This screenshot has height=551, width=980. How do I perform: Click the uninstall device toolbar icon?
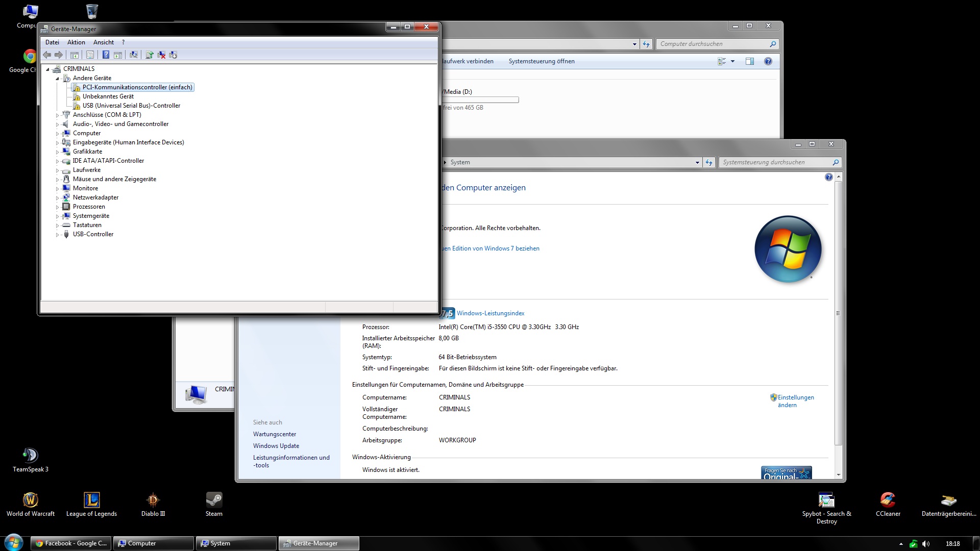coord(161,55)
